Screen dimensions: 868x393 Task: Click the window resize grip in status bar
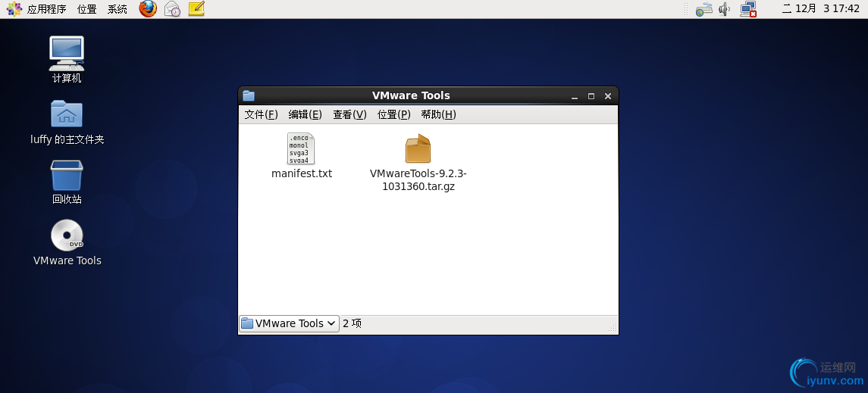click(x=613, y=327)
